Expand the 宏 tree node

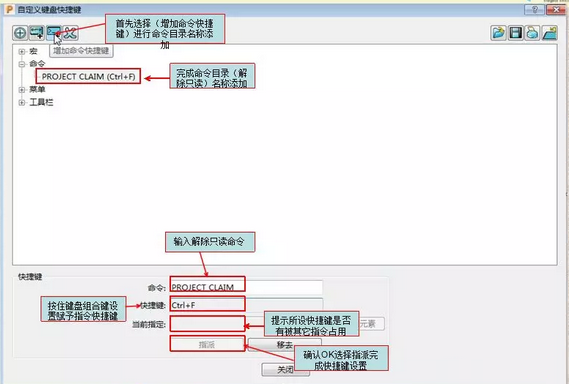[22, 52]
